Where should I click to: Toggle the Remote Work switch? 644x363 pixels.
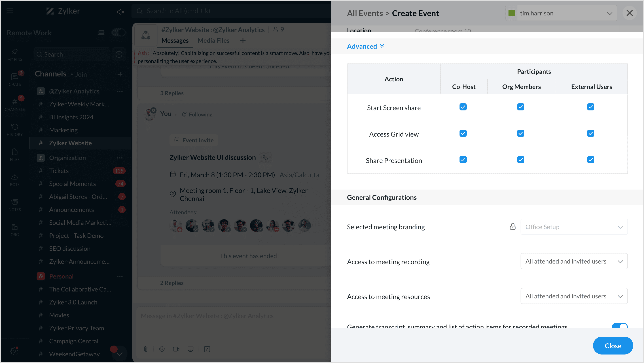tap(118, 32)
